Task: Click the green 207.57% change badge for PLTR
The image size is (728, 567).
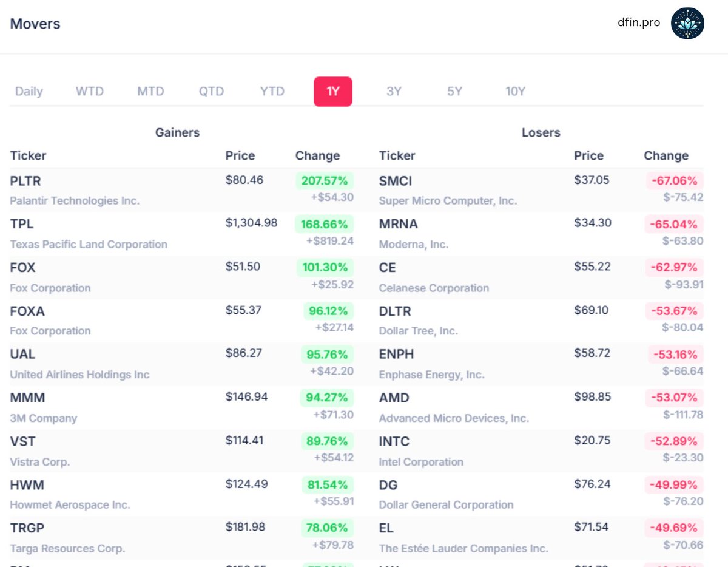Action: 324,180
